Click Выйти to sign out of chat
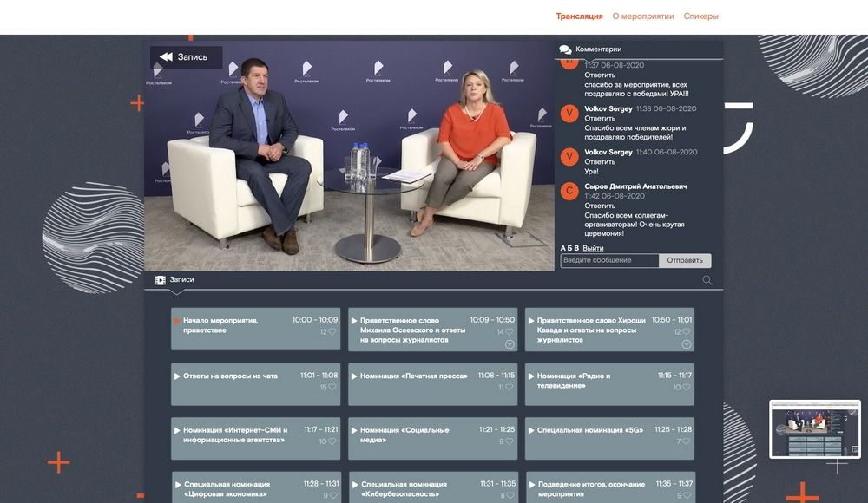This screenshot has width=868, height=503. [594, 246]
